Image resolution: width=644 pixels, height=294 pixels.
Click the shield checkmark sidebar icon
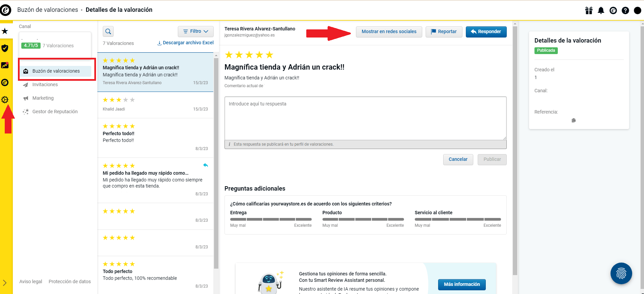tap(5, 48)
